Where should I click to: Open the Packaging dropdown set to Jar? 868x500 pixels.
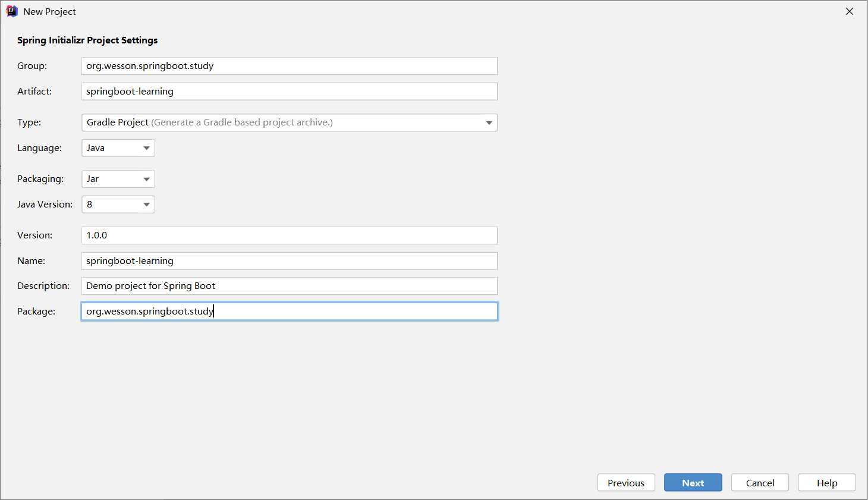coord(118,179)
